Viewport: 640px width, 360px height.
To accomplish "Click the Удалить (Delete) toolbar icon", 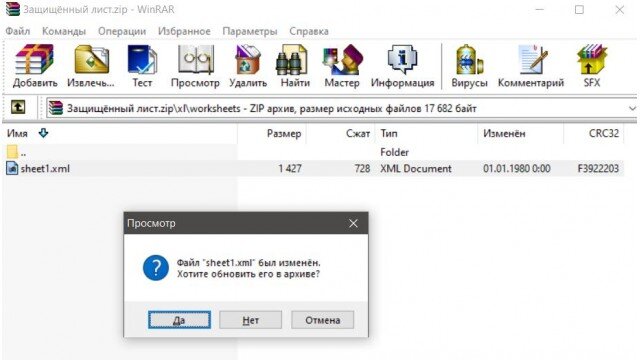I will point(248,66).
